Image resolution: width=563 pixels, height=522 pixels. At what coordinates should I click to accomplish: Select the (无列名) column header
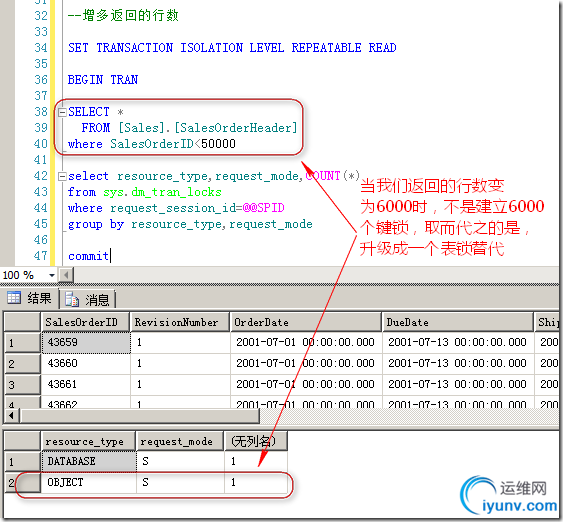(x=256, y=441)
